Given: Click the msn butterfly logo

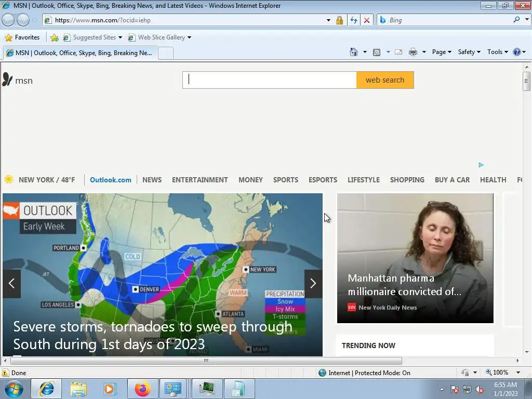Looking at the screenshot, I should [x=7, y=79].
